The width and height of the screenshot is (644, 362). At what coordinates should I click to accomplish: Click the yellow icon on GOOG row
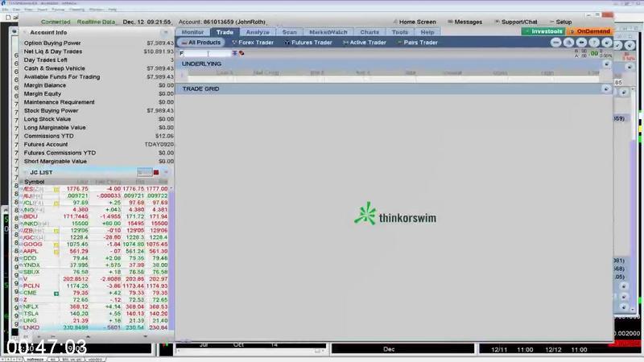coord(56,245)
